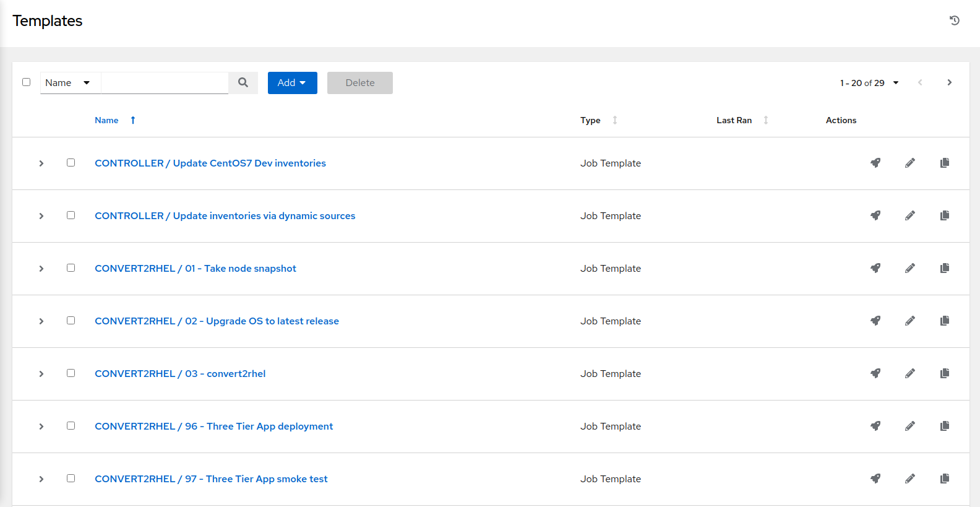Image resolution: width=980 pixels, height=507 pixels.
Task: Open CONTROLLER / Update inventories via dynamic sources
Action: [225, 216]
